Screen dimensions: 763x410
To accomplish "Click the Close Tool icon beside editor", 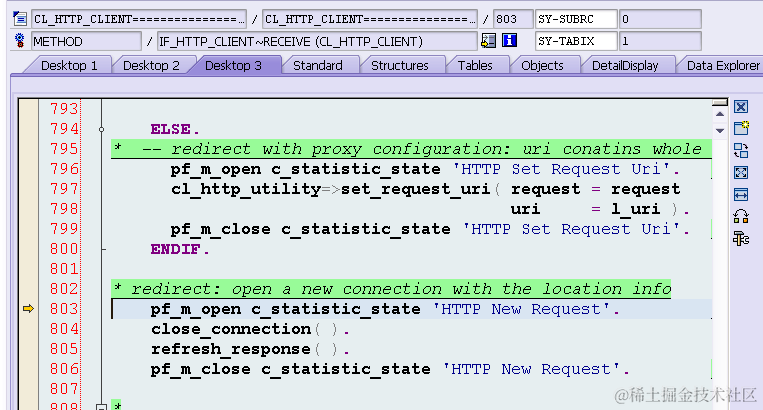I will [741, 107].
